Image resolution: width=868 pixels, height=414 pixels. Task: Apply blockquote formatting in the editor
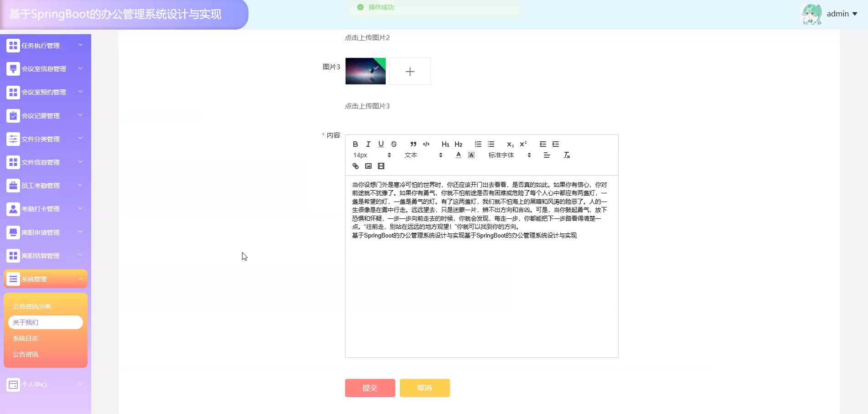[413, 144]
